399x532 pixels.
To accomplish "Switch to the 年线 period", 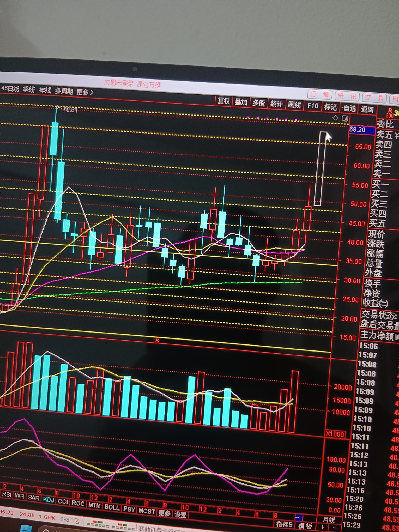I will (x=45, y=90).
